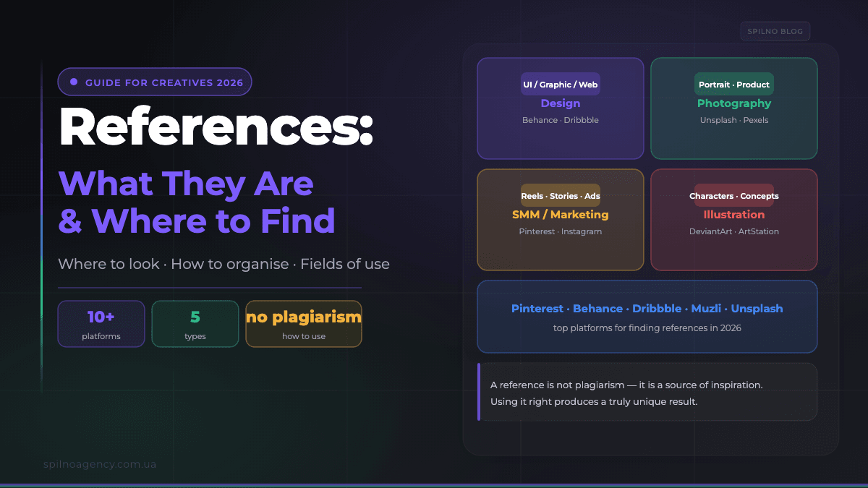Click 'What They Are' subtitle text
Image resolution: width=868 pixels, height=488 pixels.
(186, 184)
